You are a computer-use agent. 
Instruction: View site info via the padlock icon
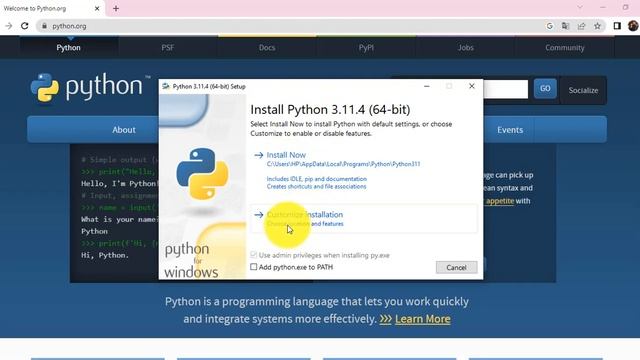click(x=44, y=26)
